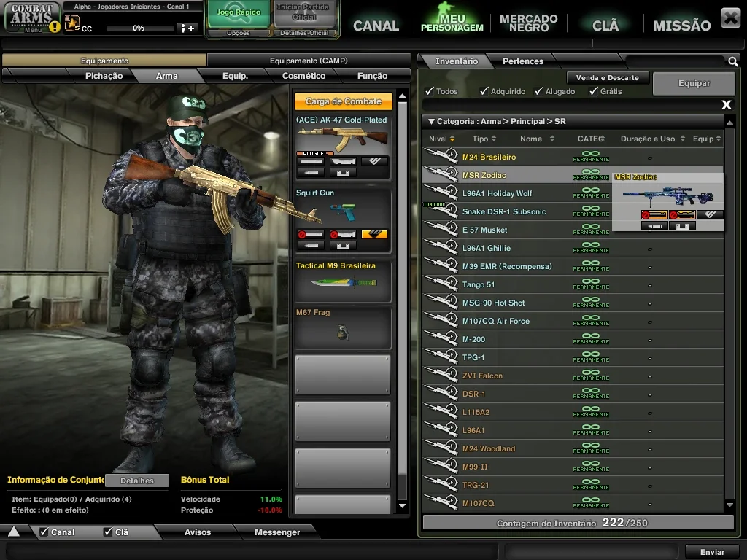Clear the filter with the white X

pyautogui.click(x=726, y=104)
